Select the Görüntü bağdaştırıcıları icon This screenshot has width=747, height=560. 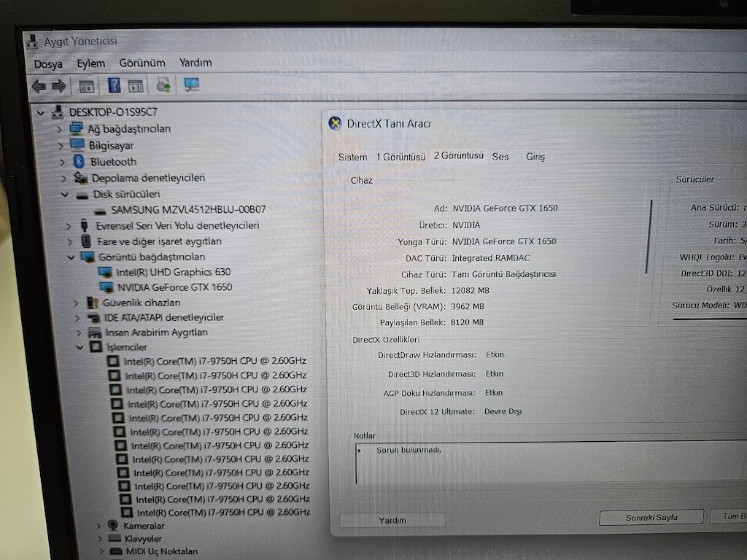coord(88,257)
